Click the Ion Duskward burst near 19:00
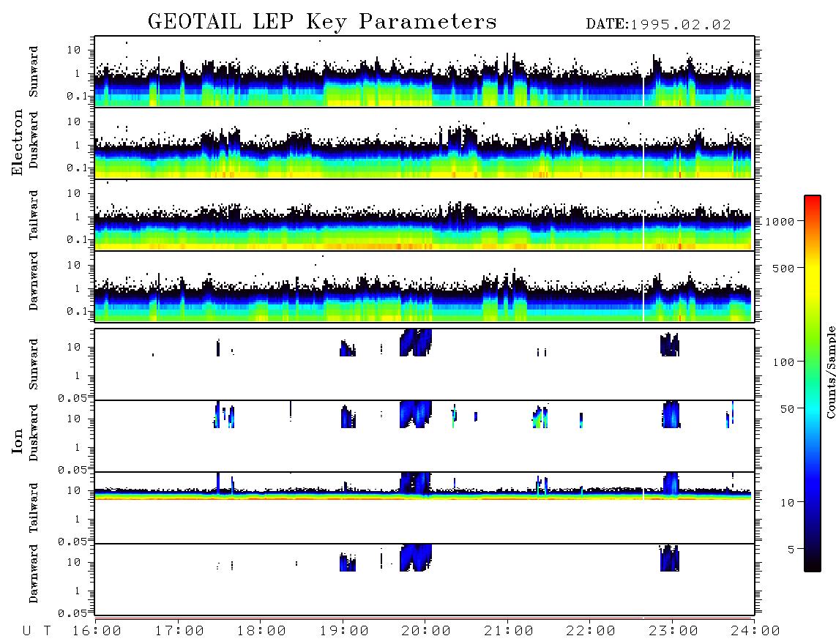Viewport: 836px width, 644px height. click(x=348, y=417)
